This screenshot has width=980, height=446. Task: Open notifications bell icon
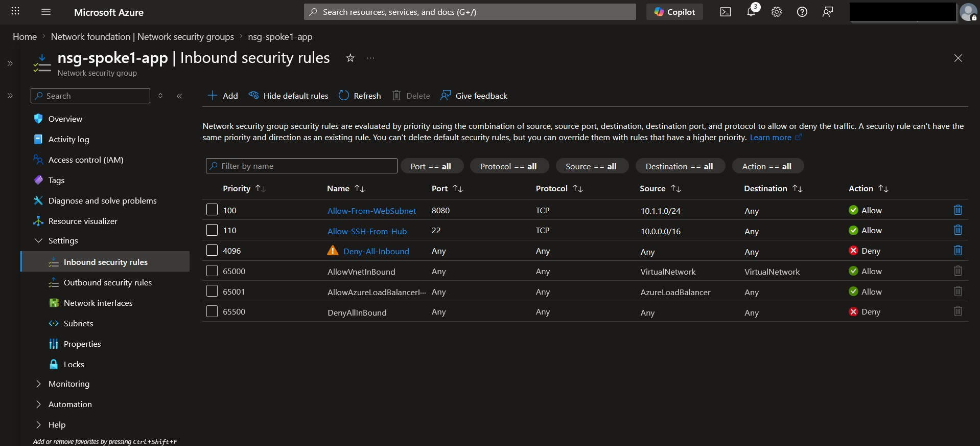pos(751,12)
